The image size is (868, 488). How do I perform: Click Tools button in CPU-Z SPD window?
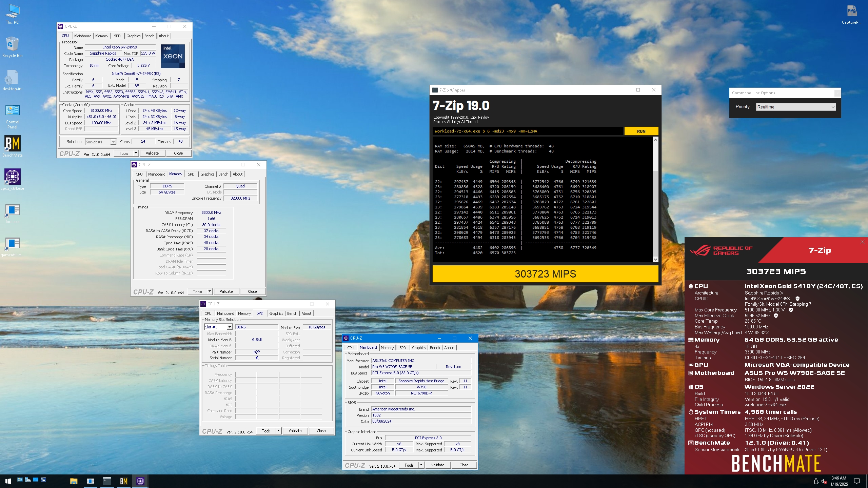click(266, 431)
